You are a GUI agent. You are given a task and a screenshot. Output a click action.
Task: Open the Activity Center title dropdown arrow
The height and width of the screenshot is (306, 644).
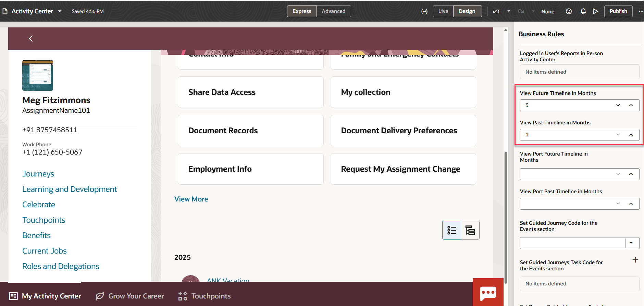(x=60, y=11)
